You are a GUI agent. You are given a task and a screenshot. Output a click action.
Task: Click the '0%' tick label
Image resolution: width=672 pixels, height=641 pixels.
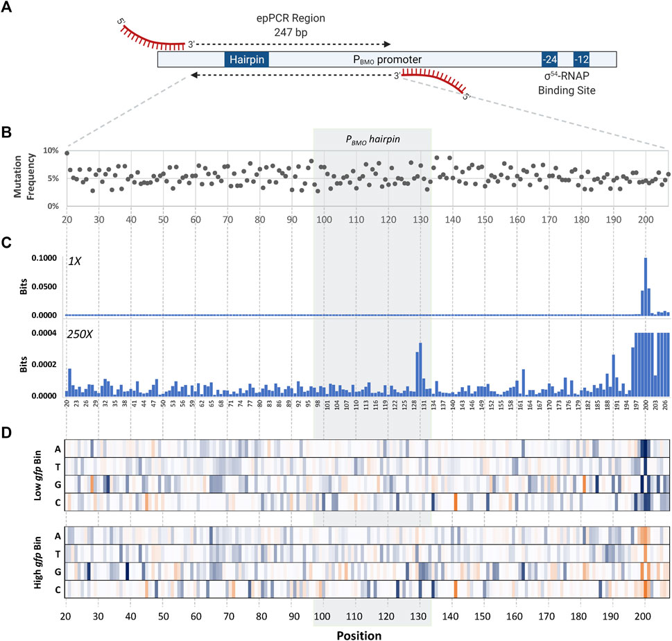tap(53, 206)
